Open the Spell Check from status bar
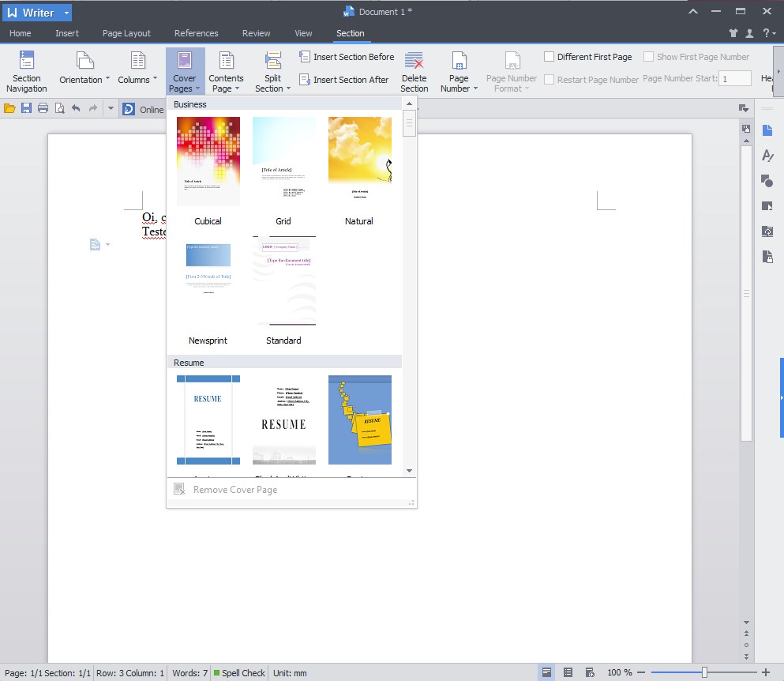784x681 pixels. (239, 672)
